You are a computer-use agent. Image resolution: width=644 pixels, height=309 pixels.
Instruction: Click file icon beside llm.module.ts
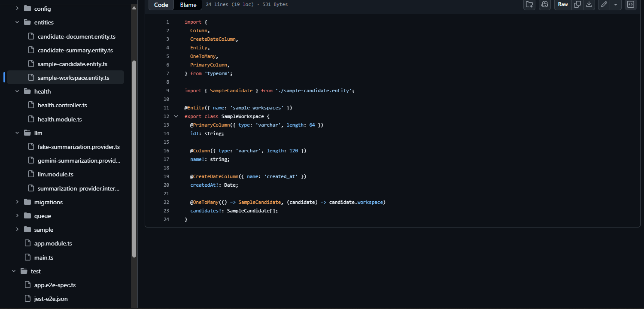point(31,174)
